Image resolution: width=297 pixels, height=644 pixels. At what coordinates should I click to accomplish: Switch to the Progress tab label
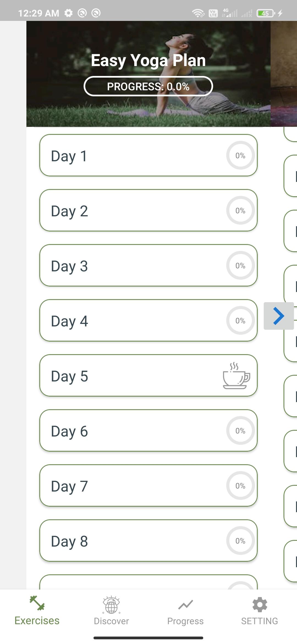click(186, 621)
